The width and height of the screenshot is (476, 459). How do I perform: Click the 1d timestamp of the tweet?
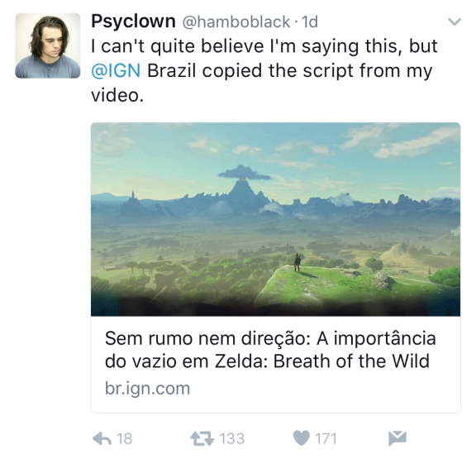click(x=310, y=22)
